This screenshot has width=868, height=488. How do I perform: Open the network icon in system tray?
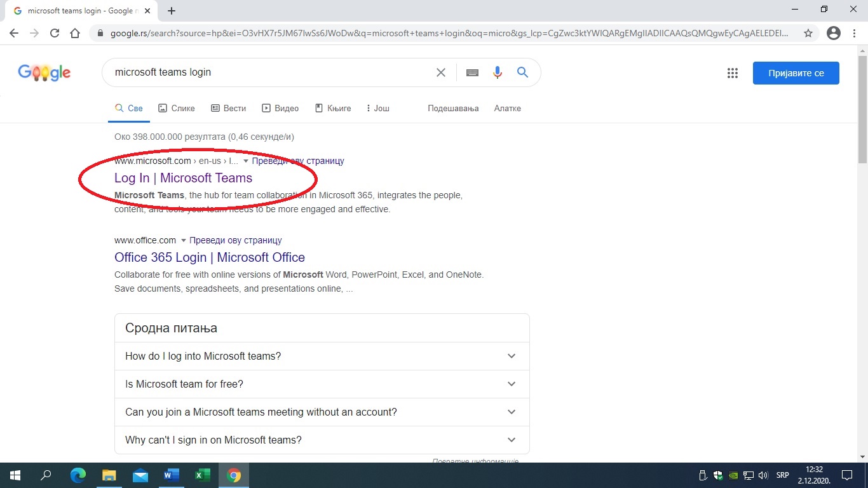point(749,475)
